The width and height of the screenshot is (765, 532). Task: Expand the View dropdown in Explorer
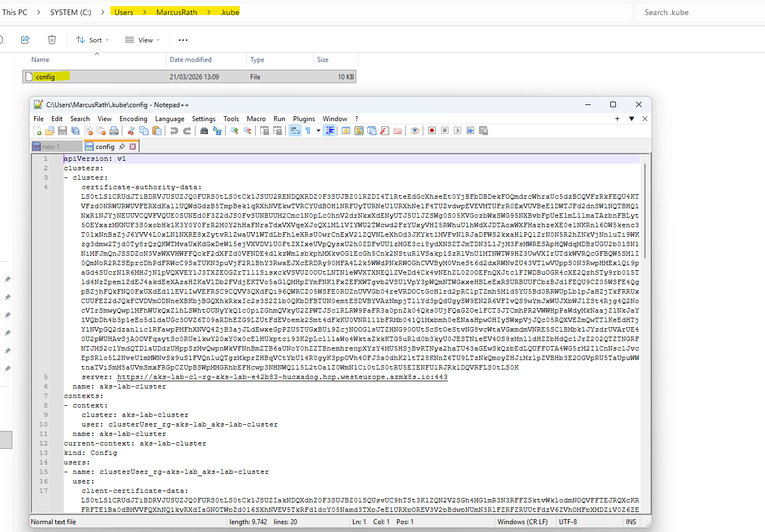pyautogui.click(x=158, y=40)
